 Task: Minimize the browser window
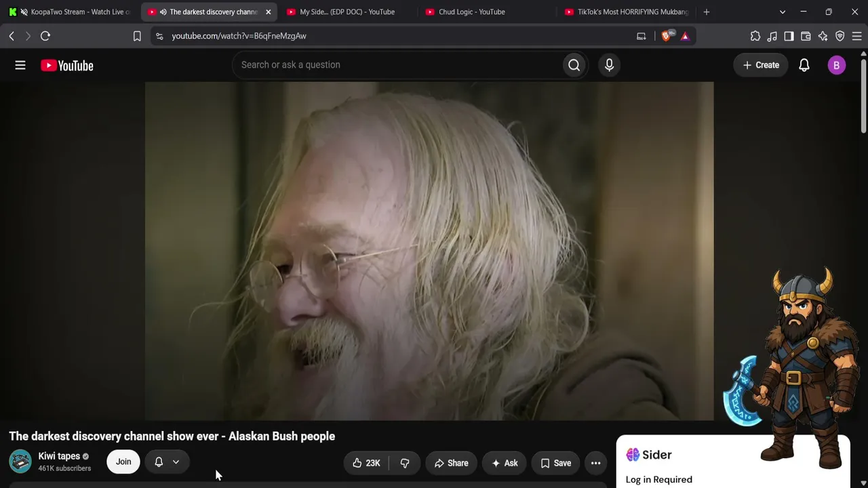804,12
